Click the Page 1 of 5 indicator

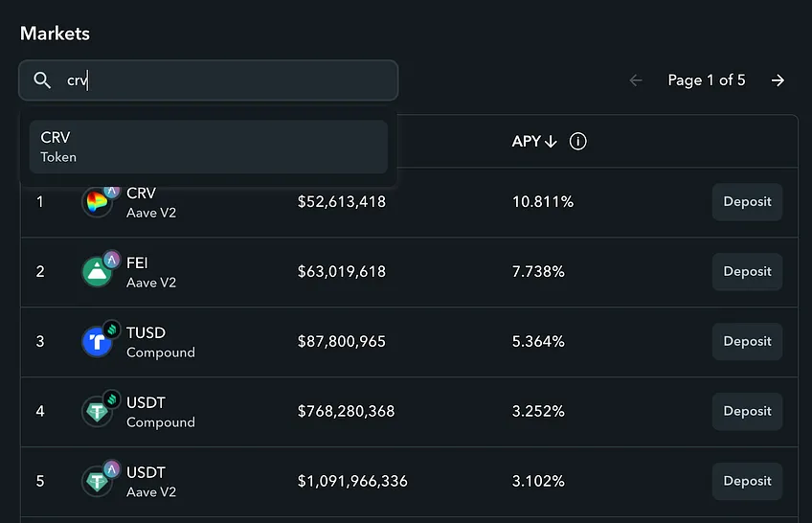(x=707, y=80)
